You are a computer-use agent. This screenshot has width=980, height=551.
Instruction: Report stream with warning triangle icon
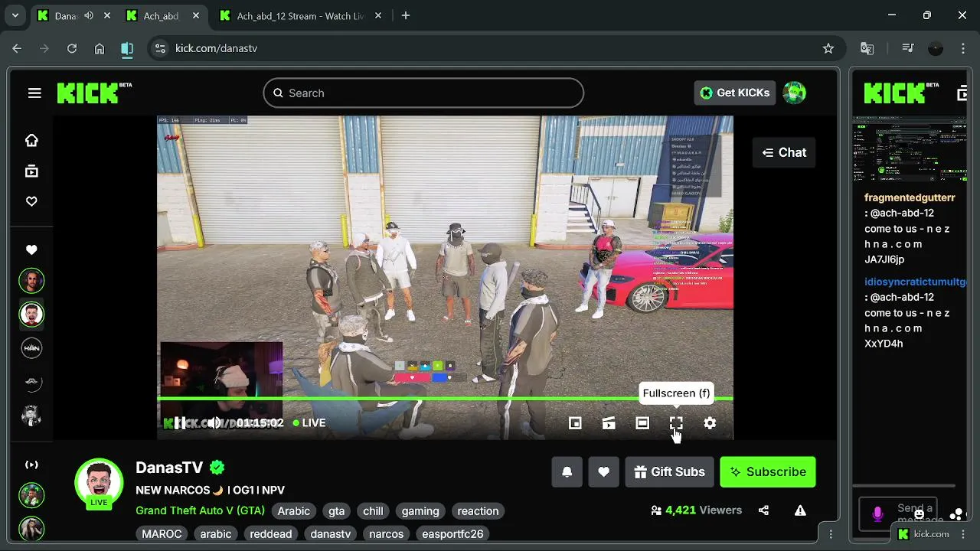[800, 510]
